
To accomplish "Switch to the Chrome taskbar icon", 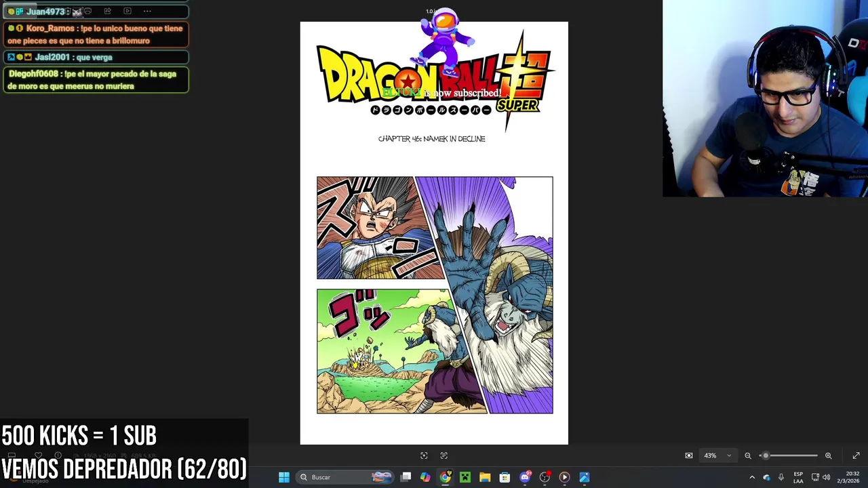I will coord(445,477).
